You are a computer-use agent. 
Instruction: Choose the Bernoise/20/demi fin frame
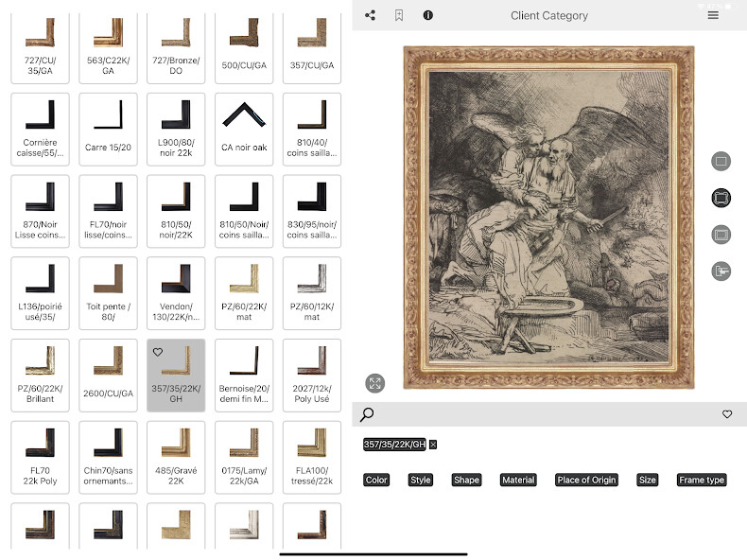(244, 376)
